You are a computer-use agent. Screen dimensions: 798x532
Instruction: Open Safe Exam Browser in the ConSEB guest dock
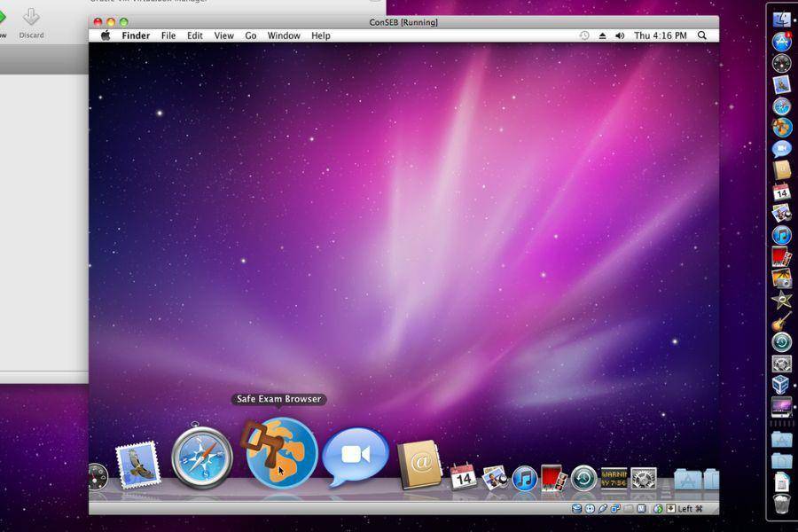(x=280, y=452)
